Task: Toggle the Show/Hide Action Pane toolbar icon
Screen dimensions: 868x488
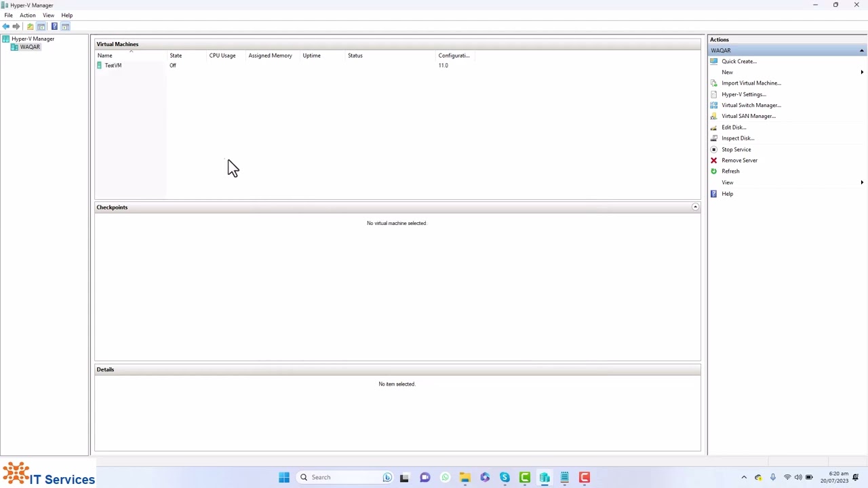Action: pyautogui.click(x=66, y=26)
